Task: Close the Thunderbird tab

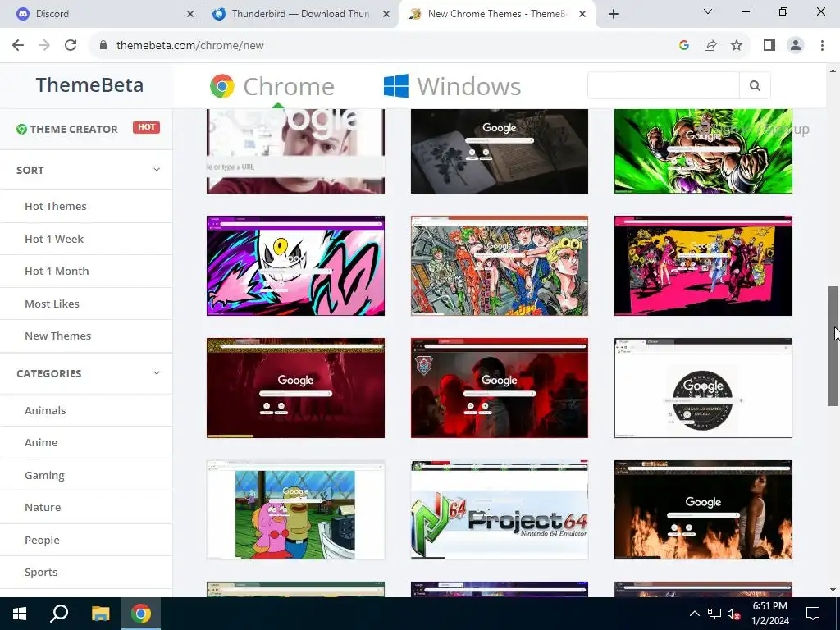Action: point(386,14)
